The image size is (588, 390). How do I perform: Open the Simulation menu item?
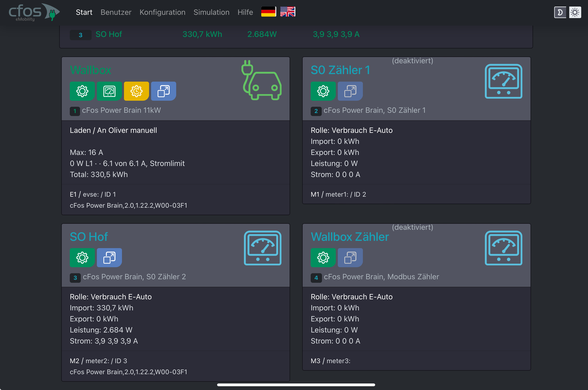click(x=211, y=12)
